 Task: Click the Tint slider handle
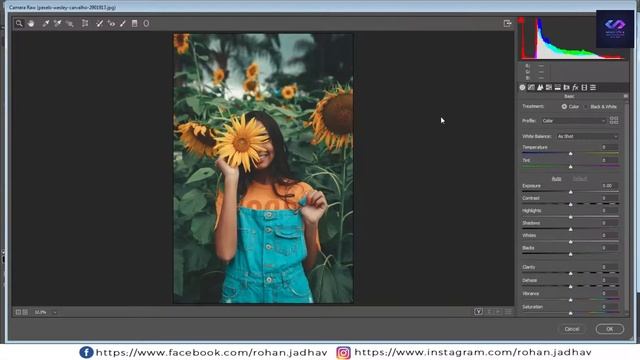571,167
